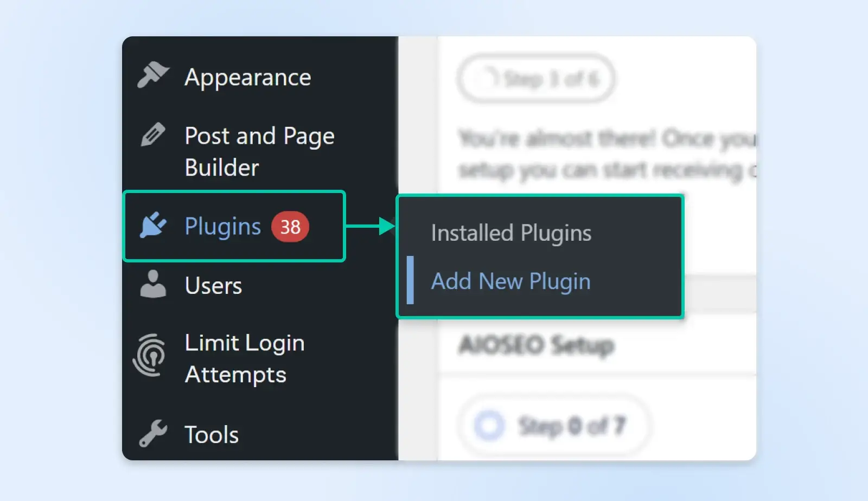Click the spinner icon beside Step 3 of 6

[487, 79]
